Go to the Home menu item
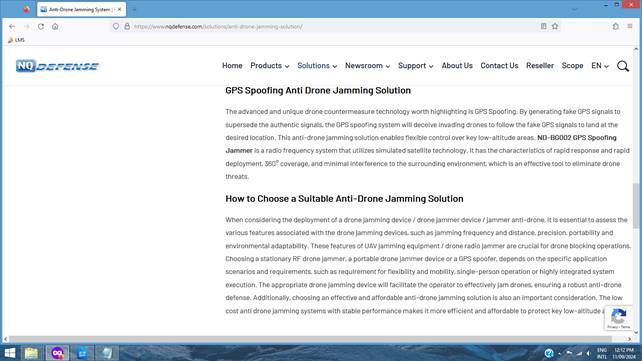642x361 pixels. click(x=232, y=65)
